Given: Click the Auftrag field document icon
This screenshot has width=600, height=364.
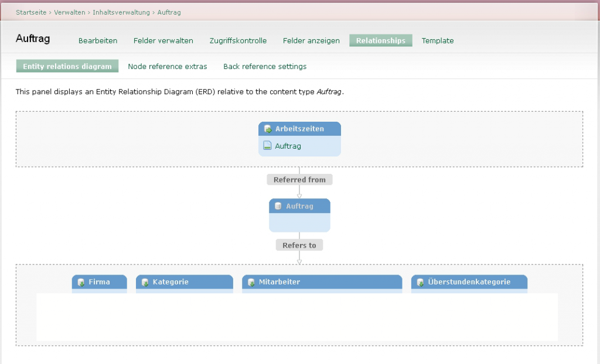Looking at the screenshot, I should (267, 146).
